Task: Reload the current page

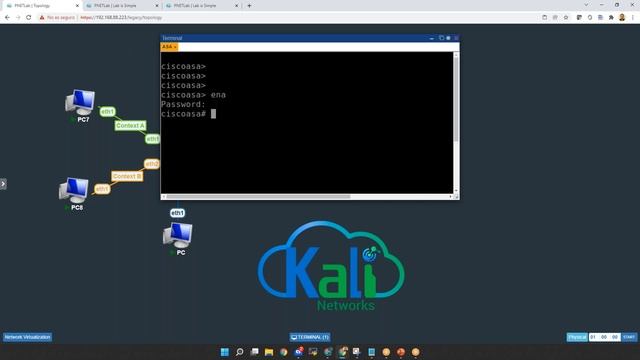Action: click(29, 18)
